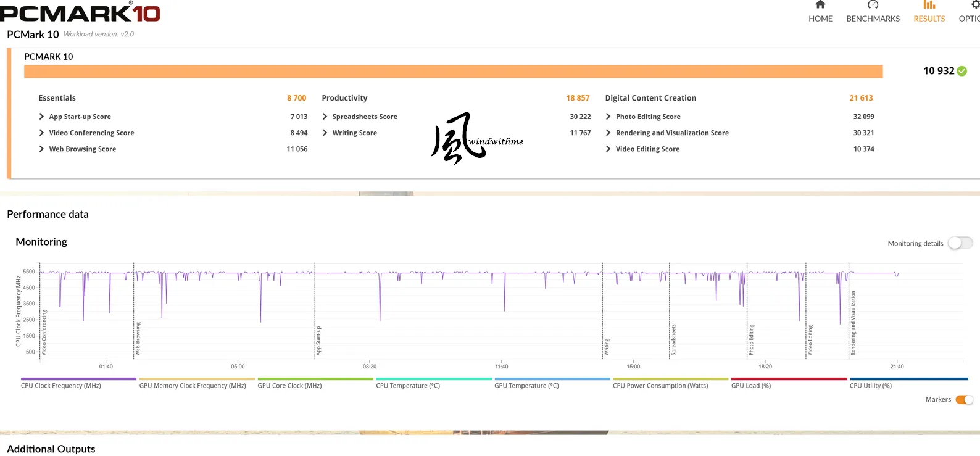Screen dimensions: 980x456
Task: Click the green validation checkmark icon
Action: 962,71
